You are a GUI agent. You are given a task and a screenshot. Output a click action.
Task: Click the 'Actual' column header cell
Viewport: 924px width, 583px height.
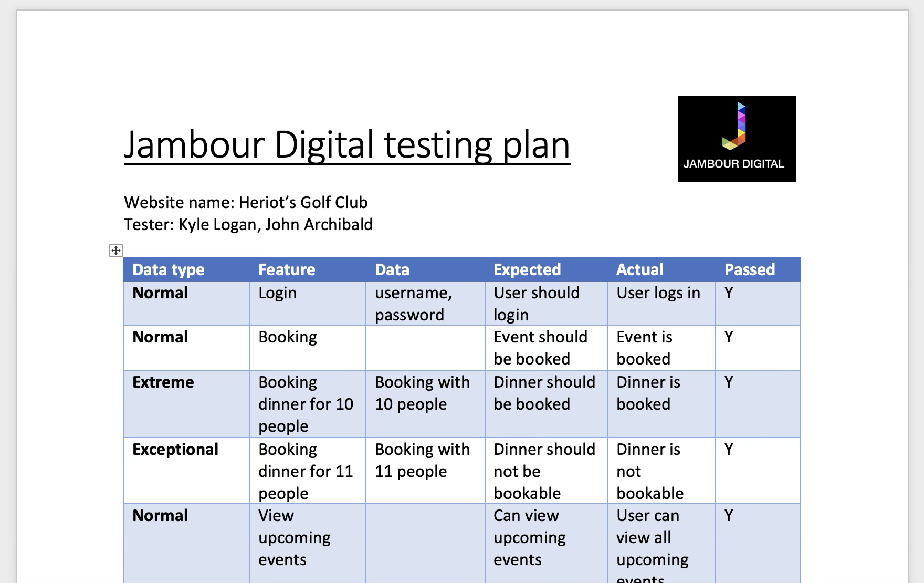point(639,269)
